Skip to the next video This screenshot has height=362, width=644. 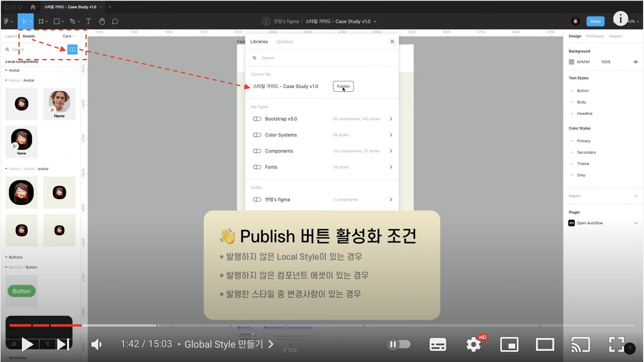pos(63,344)
